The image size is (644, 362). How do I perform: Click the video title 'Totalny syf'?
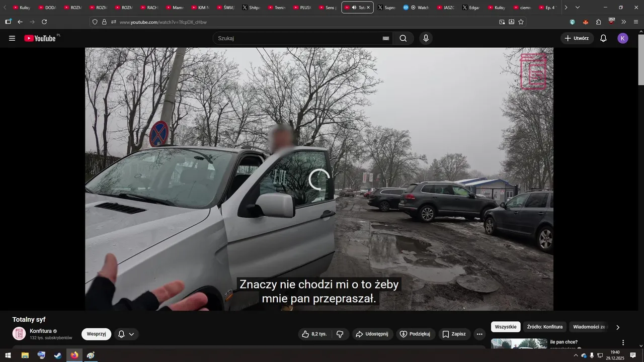(29, 319)
